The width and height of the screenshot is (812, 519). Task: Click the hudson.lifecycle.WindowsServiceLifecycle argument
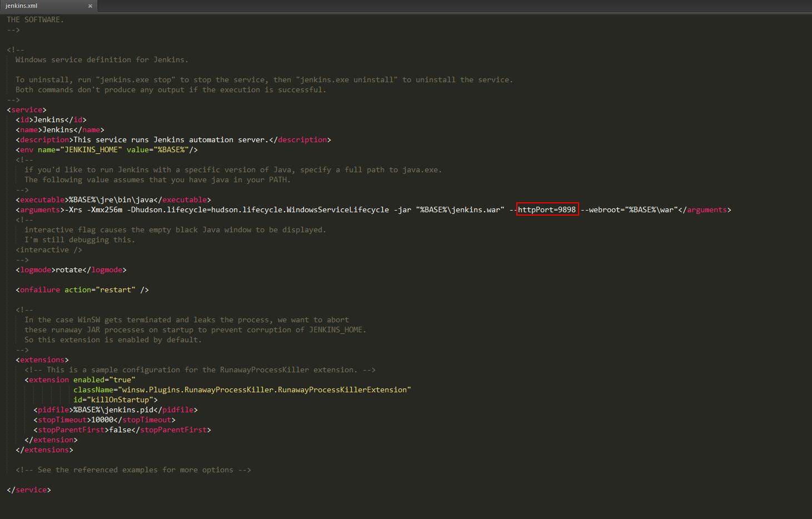(x=300, y=209)
